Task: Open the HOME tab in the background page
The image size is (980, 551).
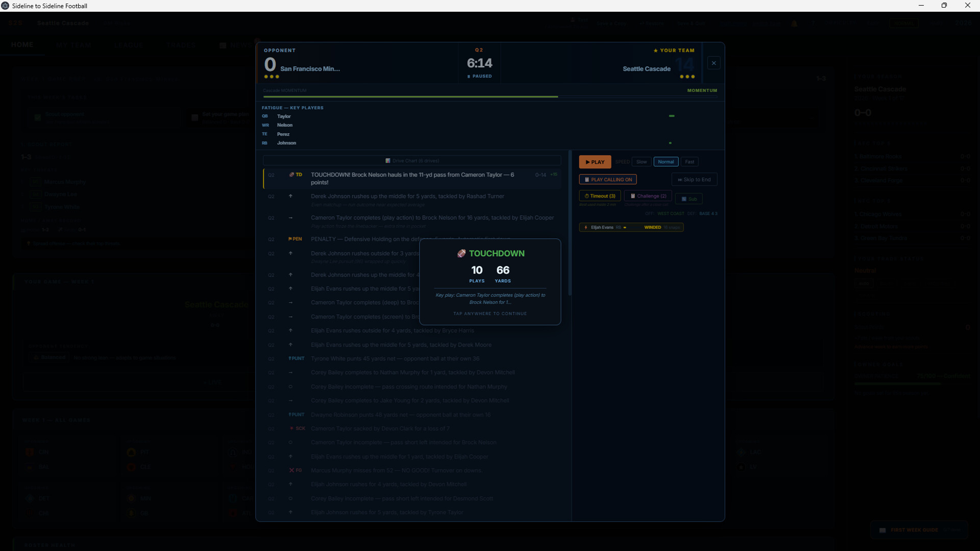Action: (x=22, y=45)
